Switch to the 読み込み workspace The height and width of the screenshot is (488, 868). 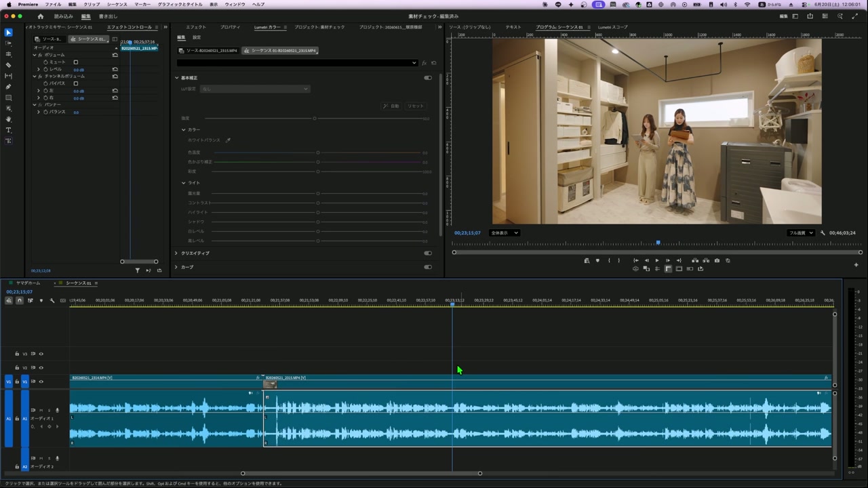point(64,16)
